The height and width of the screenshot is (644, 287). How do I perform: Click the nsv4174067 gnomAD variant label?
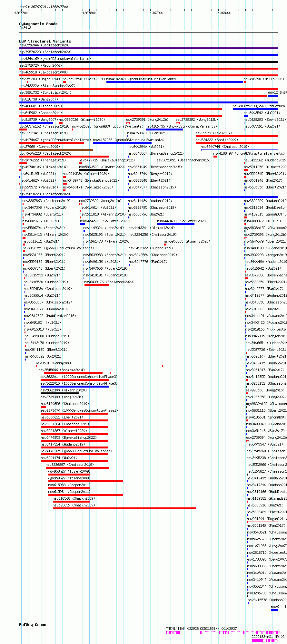[55, 140]
